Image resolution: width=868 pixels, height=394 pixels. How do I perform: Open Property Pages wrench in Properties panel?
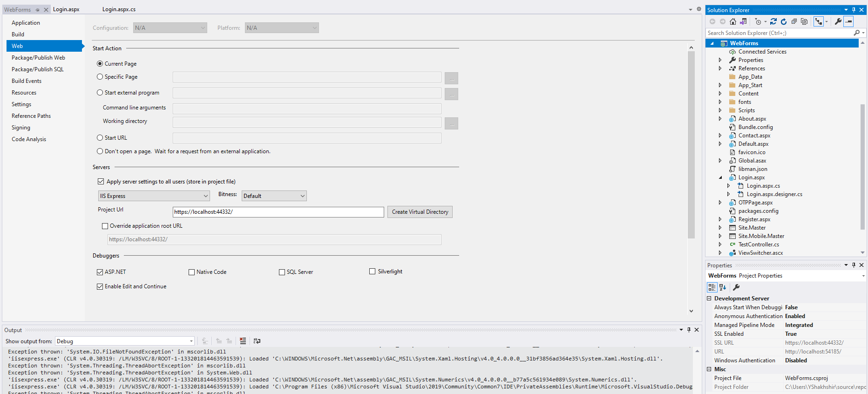[736, 287]
